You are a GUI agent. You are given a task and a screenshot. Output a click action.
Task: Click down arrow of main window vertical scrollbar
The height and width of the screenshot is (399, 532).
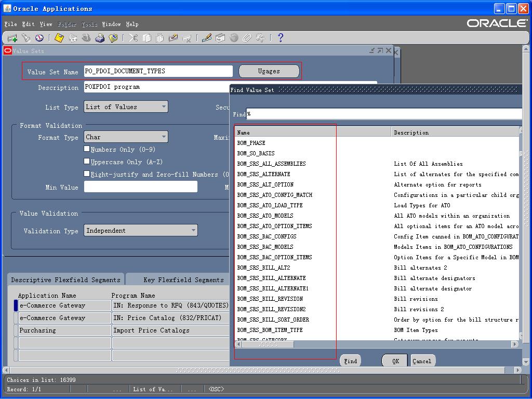click(x=526, y=362)
